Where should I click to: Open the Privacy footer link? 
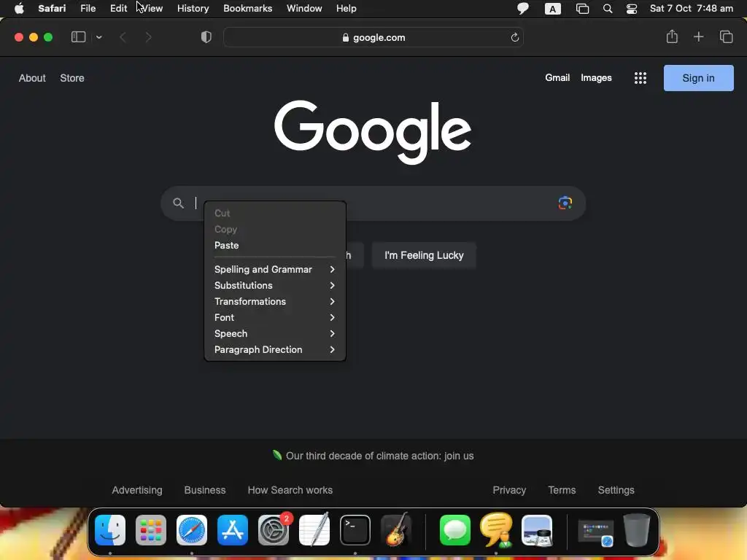tap(509, 490)
